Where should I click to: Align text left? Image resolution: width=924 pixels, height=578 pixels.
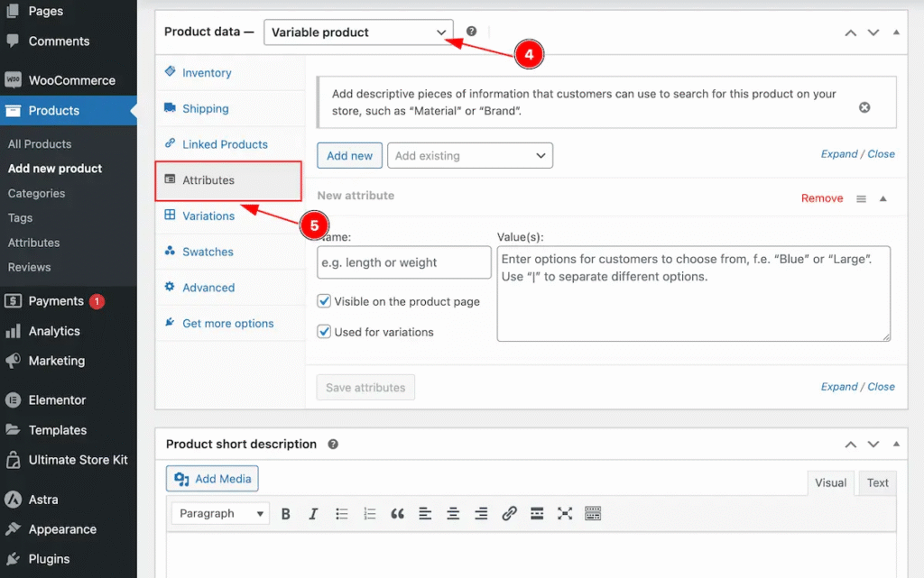click(425, 514)
